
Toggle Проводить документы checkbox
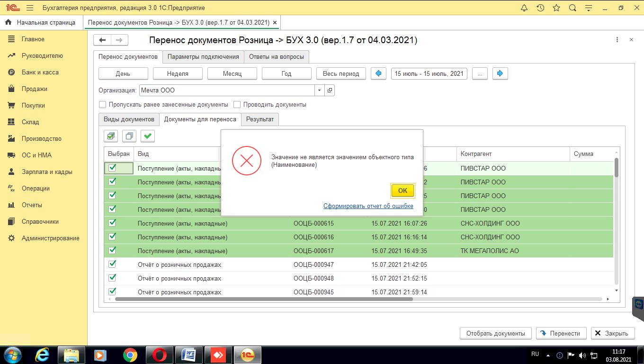(x=237, y=104)
